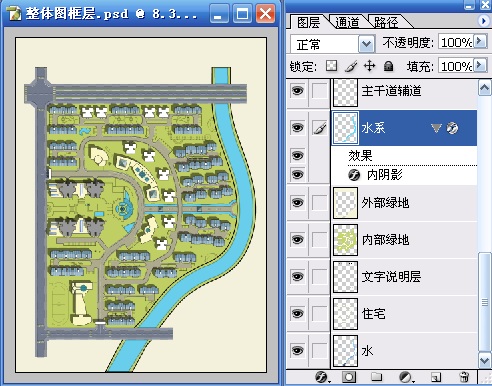
Task: Collapse the 水系 layer effects triangle
Action: coord(436,128)
